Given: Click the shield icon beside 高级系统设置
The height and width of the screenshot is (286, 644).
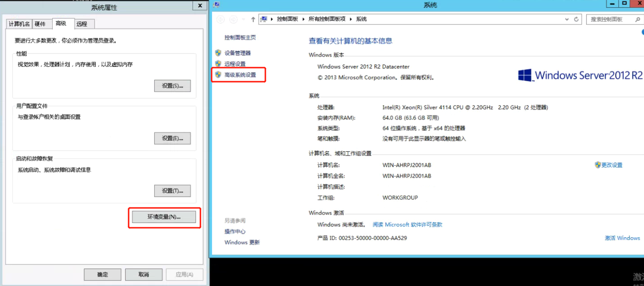Looking at the screenshot, I should click(218, 74).
